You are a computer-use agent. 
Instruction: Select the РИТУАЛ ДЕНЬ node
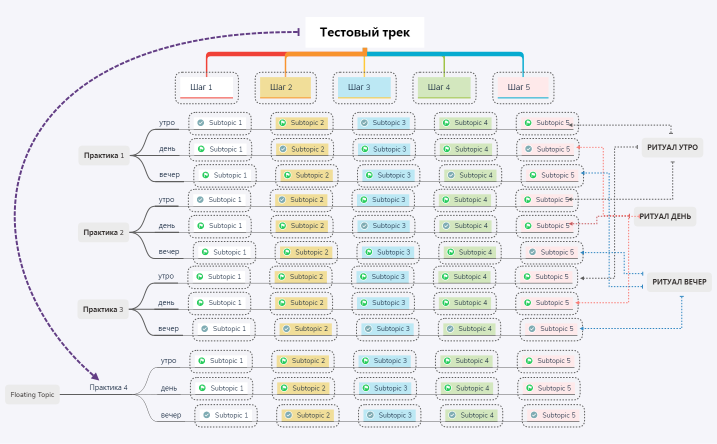pos(663,215)
